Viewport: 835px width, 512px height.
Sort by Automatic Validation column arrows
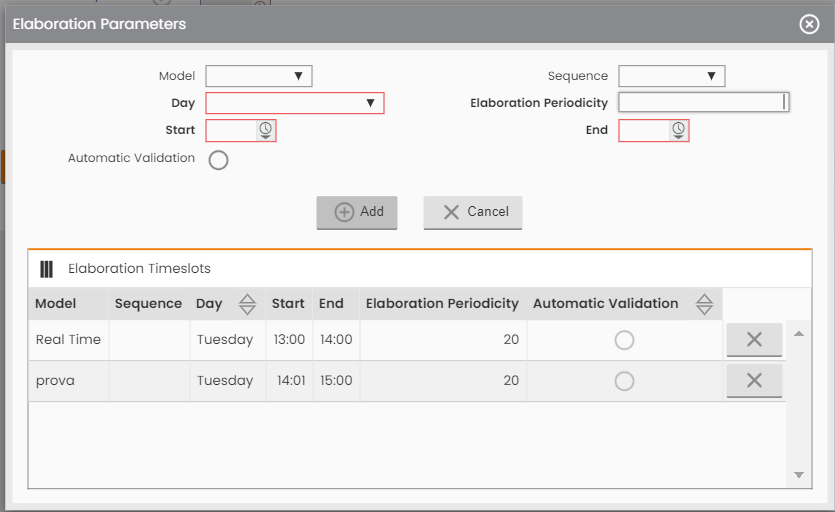tap(704, 304)
